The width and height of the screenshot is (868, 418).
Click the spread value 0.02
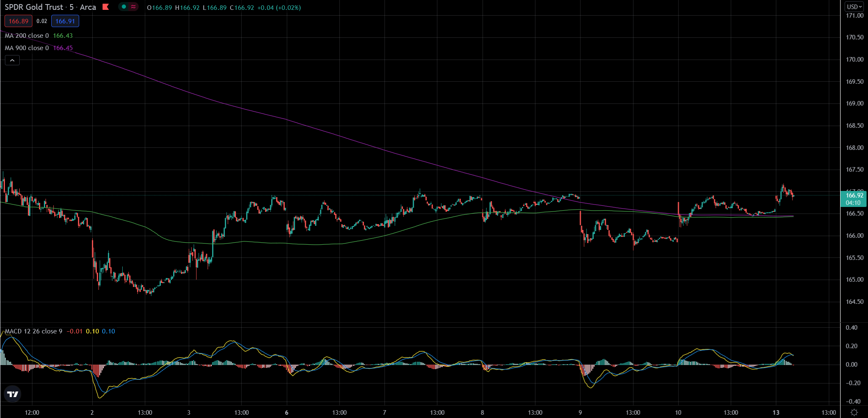point(42,21)
